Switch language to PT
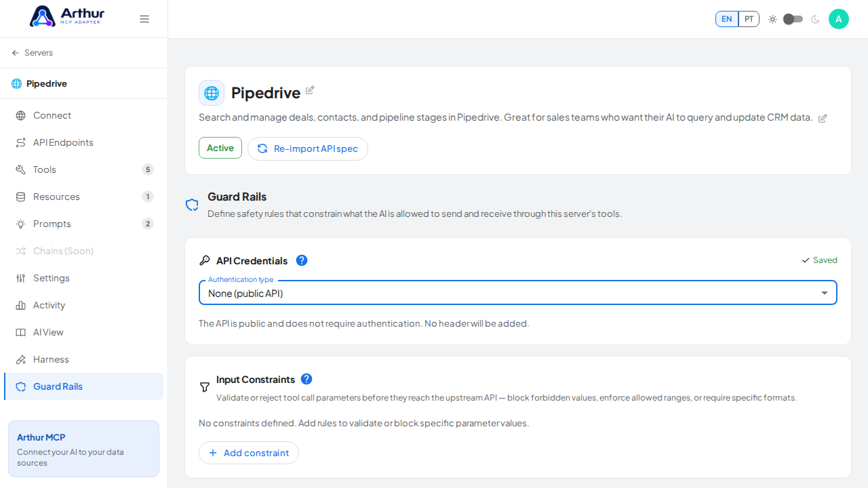Image resolution: width=868 pixels, height=488 pixels. (x=749, y=19)
